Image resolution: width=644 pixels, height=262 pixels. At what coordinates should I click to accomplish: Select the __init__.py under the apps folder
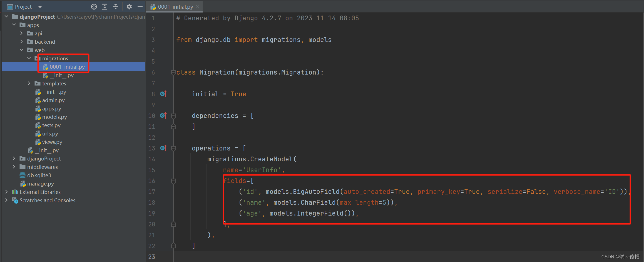pos(47,150)
